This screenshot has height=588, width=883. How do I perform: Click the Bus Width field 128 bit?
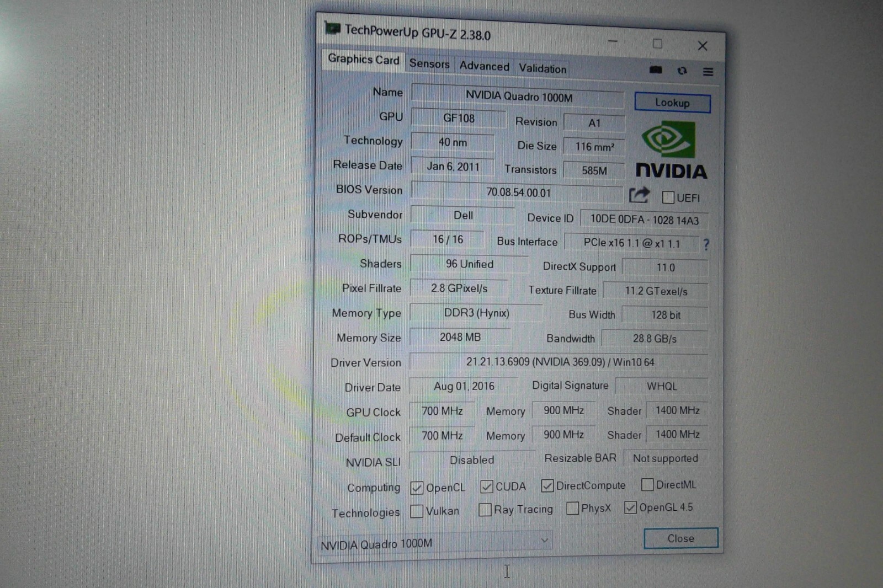pos(666,315)
